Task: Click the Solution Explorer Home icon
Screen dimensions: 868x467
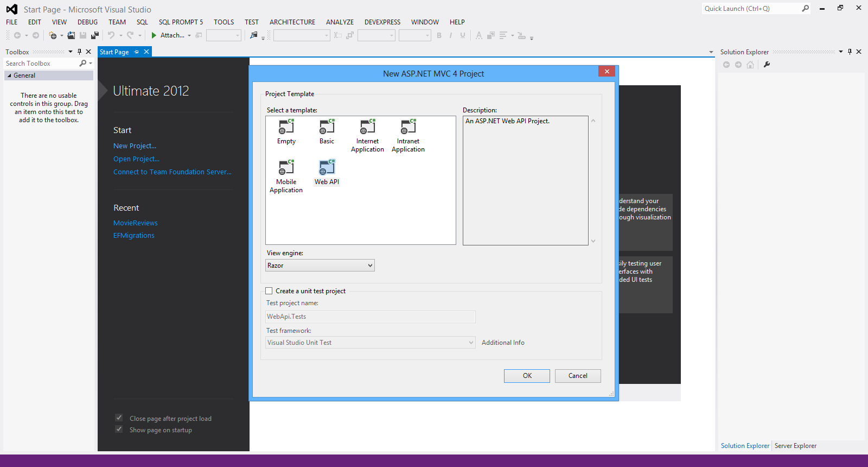Action: pos(750,65)
